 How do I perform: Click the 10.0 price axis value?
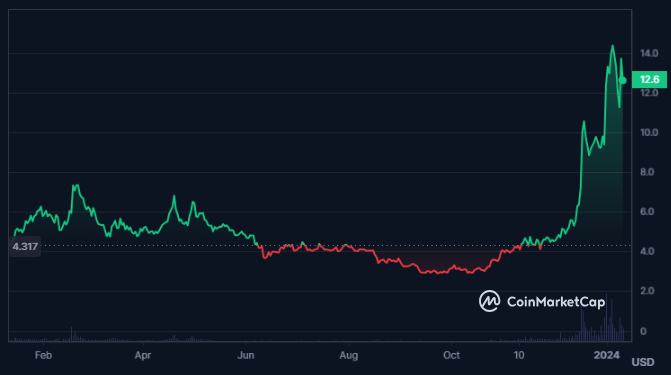click(649, 133)
